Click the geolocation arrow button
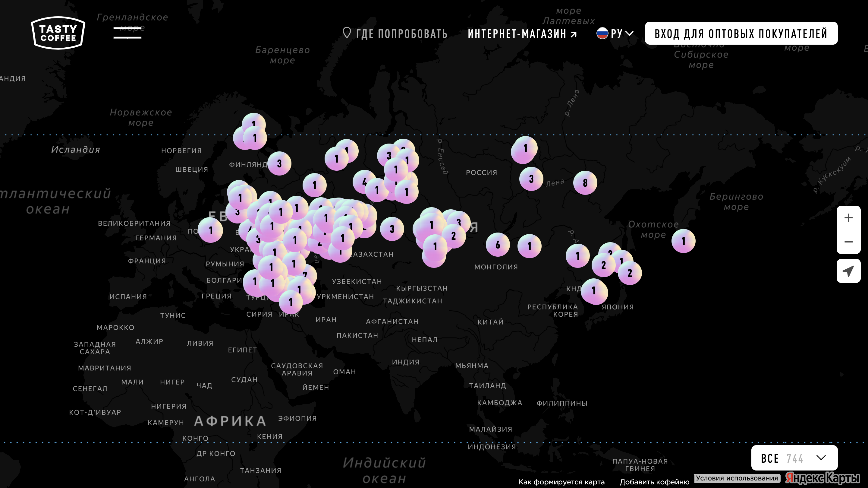Screen dimensions: 868x488 [848, 271]
